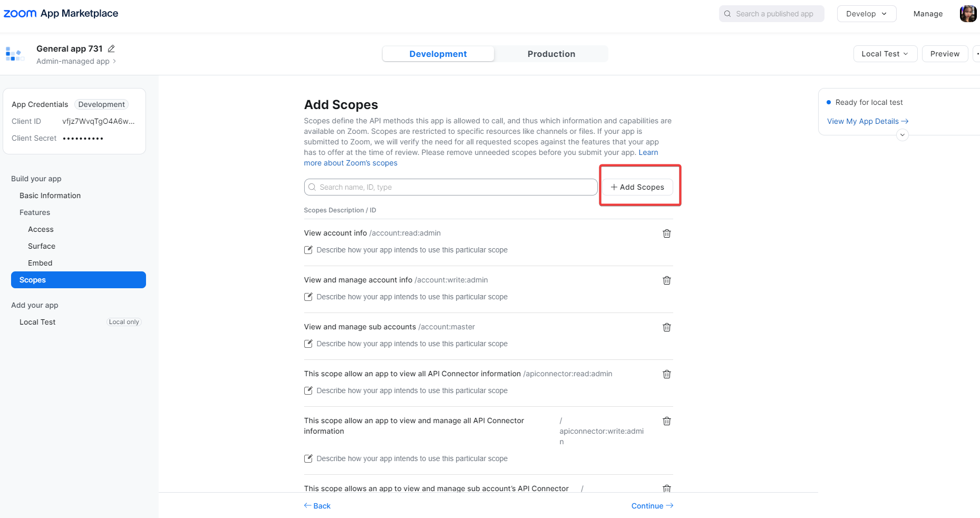Screen dimensions: 980x518
Task: Delete the apiconnector:write:admin scope
Action: click(667, 421)
